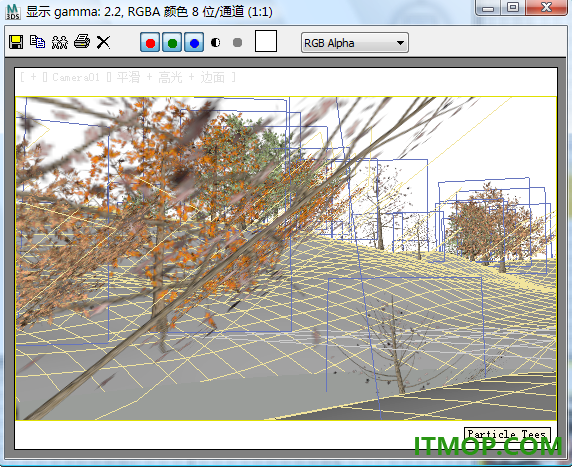Image resolution: width=572 pixels, height=469 pixels.
Task: Save the rendered image with floppy icon
Action: coord(16,42)
